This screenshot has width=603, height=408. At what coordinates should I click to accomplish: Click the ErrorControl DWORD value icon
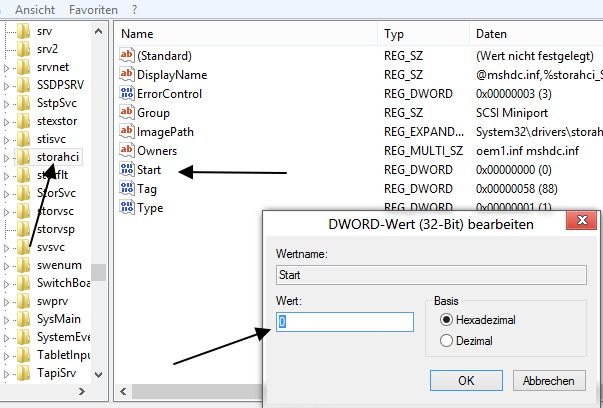coord(127,93)
